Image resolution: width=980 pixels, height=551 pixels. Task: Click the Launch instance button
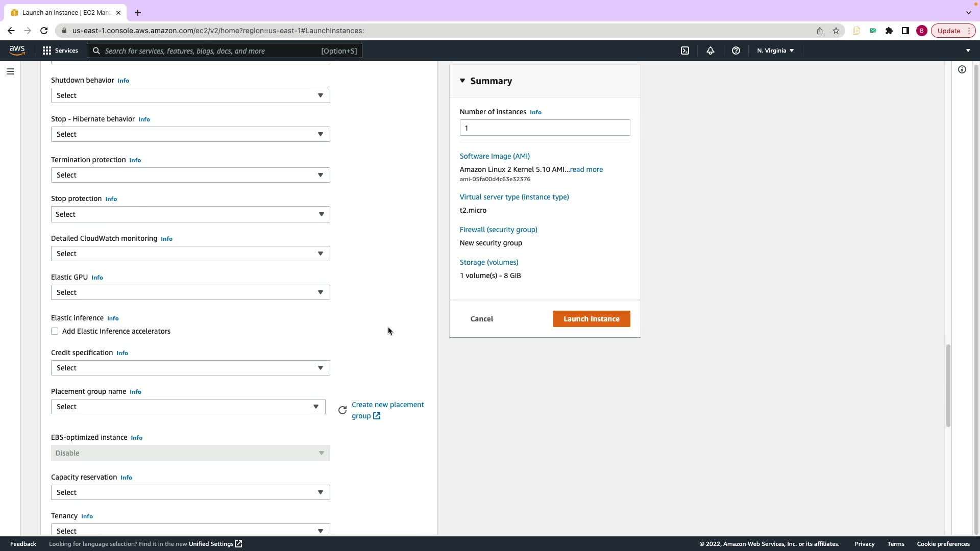[591, 319]
